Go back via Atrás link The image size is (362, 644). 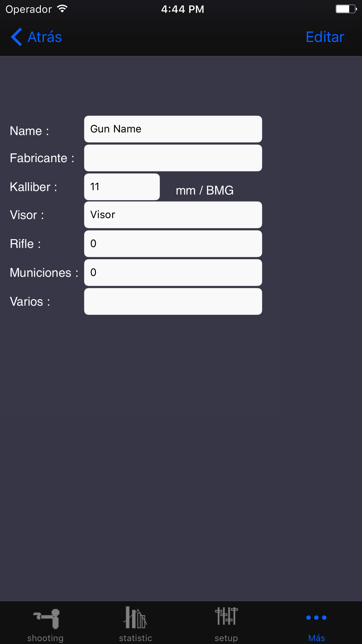click(45, 37)
